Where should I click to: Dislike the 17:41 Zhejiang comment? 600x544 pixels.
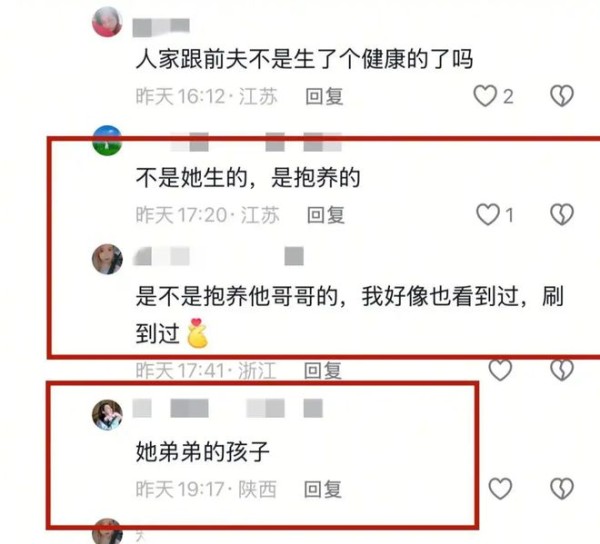pyautogui.click(x=562, y=370)
